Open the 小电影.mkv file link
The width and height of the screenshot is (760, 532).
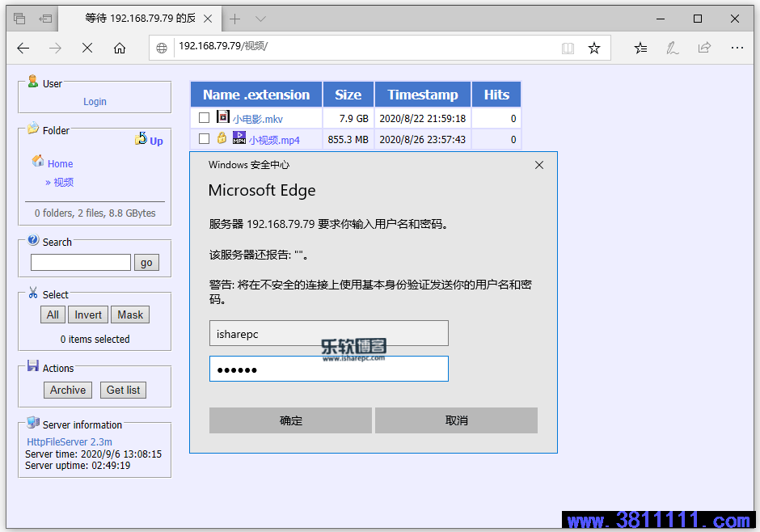(257, 119)
